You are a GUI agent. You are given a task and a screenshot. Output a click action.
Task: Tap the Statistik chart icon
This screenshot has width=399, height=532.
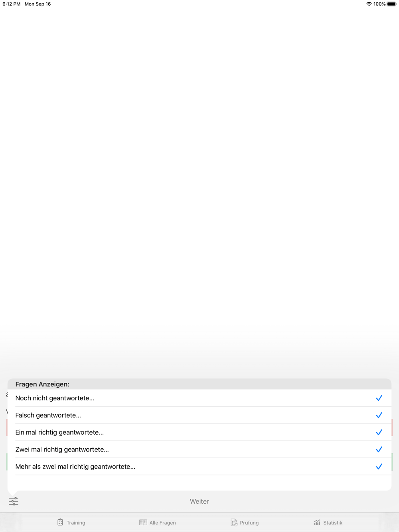click(x=317, y=522)
